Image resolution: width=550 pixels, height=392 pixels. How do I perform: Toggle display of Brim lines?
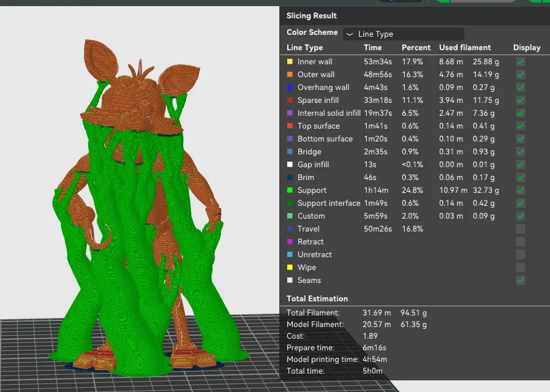521,178
